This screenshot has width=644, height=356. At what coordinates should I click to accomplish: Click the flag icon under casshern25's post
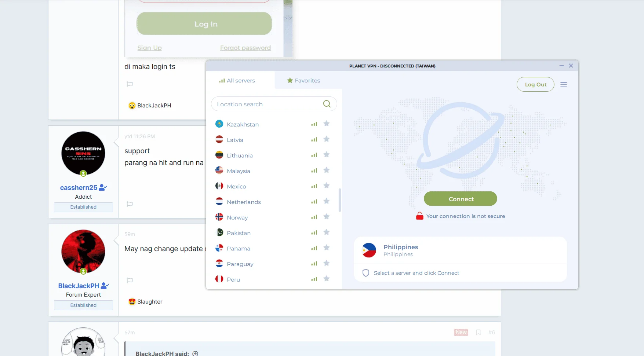[x=130, y=204]
